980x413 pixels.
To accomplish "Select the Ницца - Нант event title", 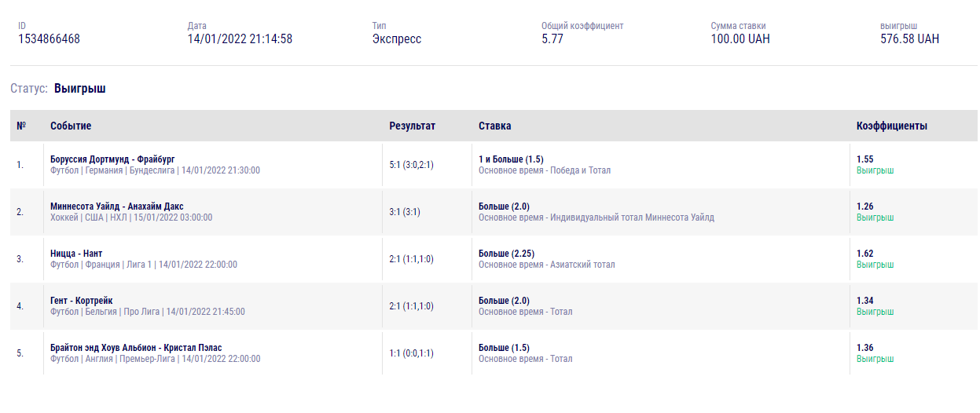I will point(76,254).
